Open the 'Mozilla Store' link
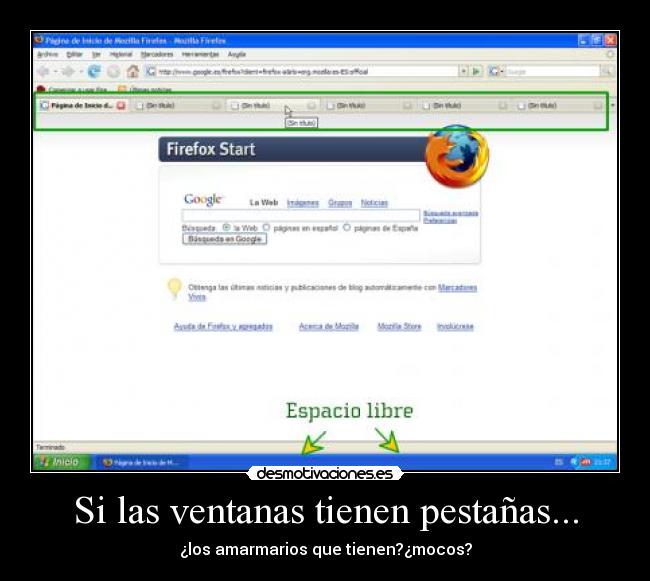The height and width of the screenshot is (581, 650). tap(399, 327)
